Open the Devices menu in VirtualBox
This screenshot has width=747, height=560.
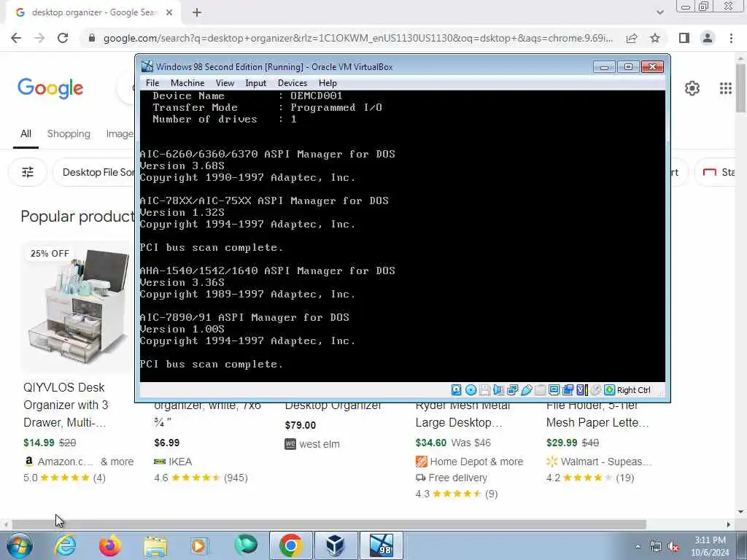[x=293, y=83]
